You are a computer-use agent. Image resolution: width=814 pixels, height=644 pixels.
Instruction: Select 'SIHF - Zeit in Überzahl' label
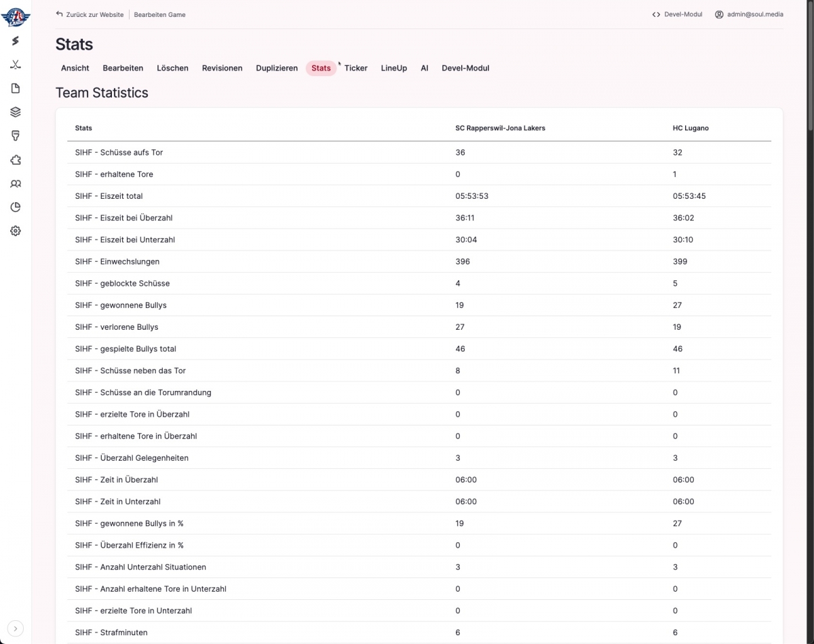(116, 479)
